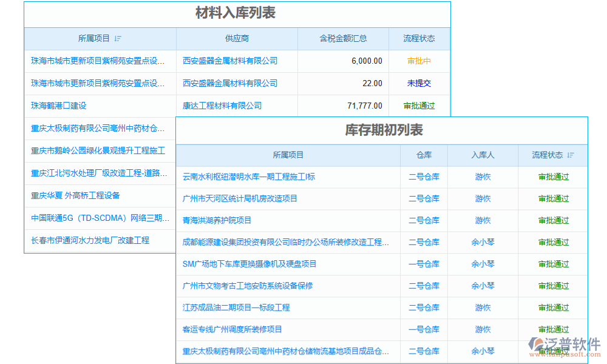The height and width of the screenshot is (364, 607).
Task: Click 审批通过 status for 青海洪湖养护院项目 row
Action: 552,220
